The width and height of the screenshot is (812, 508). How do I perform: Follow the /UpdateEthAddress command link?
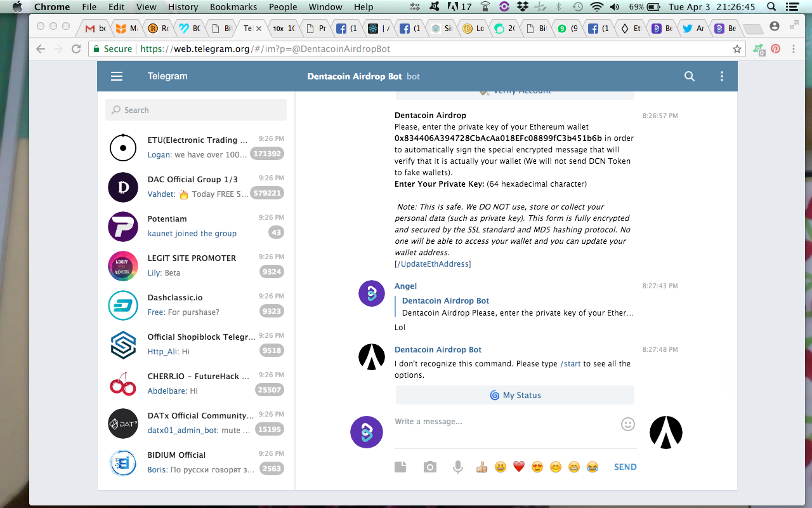(433, 264)
